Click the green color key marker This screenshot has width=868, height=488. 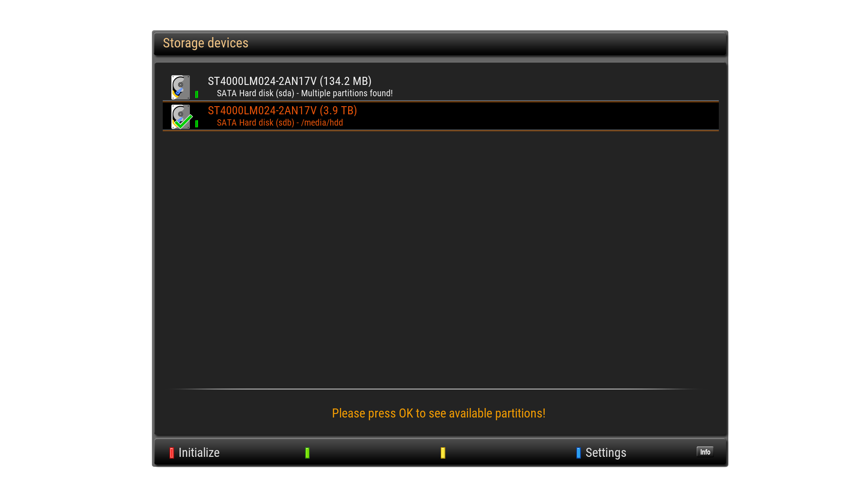[307, 453]
